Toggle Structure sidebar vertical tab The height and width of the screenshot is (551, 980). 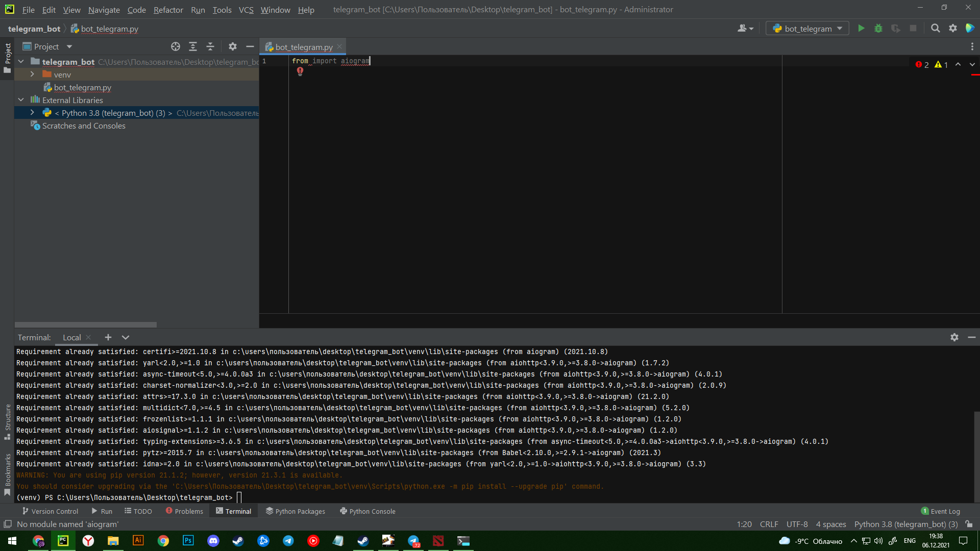(7, 422)
